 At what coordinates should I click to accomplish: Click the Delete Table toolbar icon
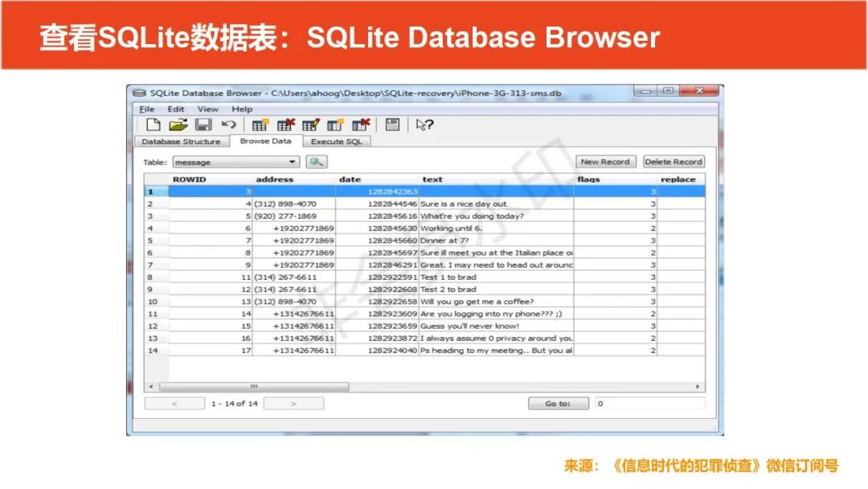pyautogui.click(x=285, y=125)
